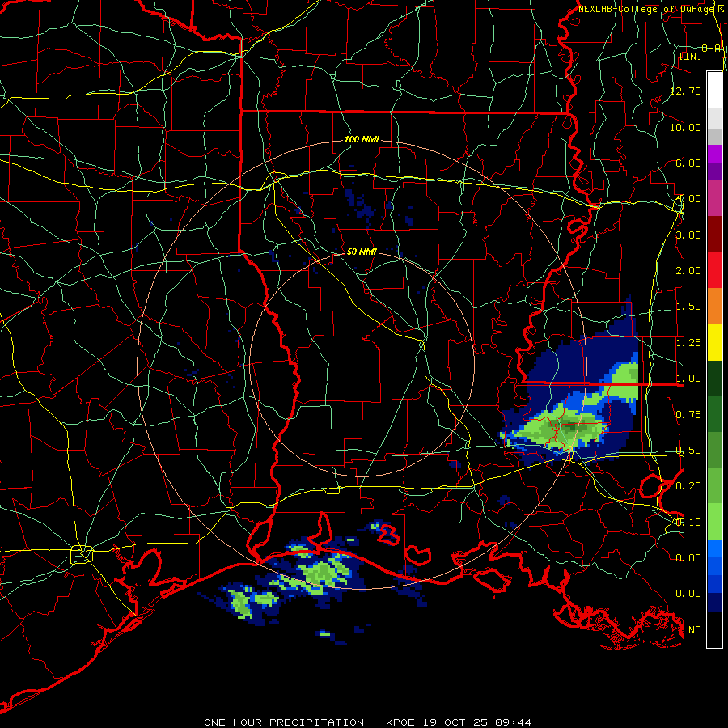The image size is (728, 728).
Task: Pick the orange swatch near 1.50
Action: (x=714, y=306)
